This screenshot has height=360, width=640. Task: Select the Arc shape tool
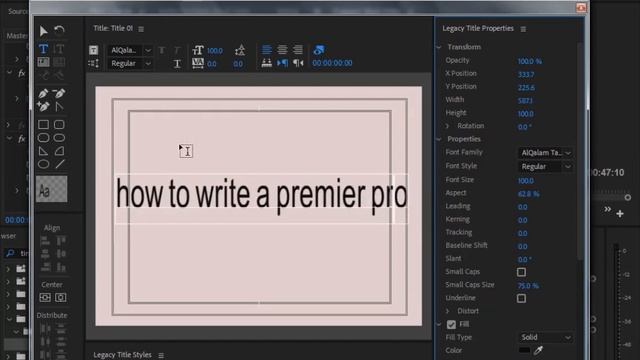tap(59, 151)
